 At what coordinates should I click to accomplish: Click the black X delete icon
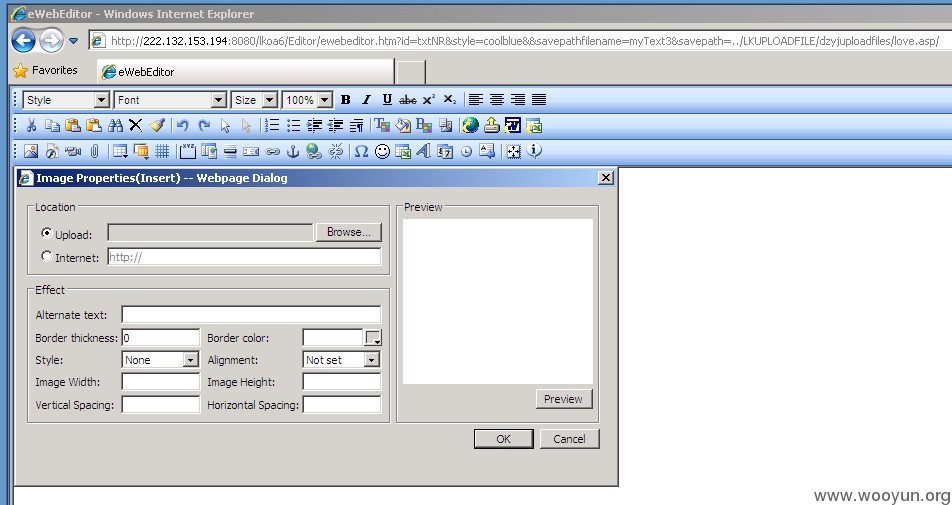click(135, 126)
